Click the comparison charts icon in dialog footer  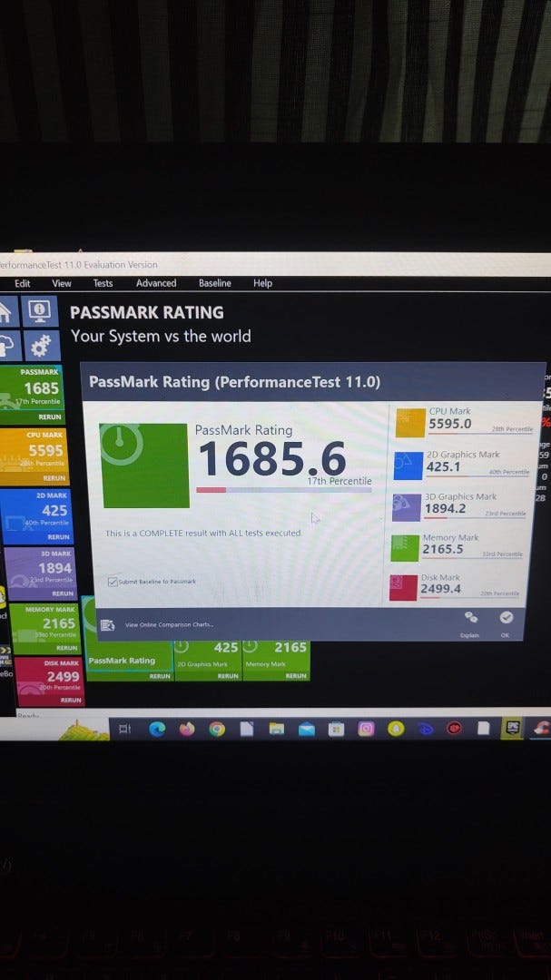pos(108,624)
